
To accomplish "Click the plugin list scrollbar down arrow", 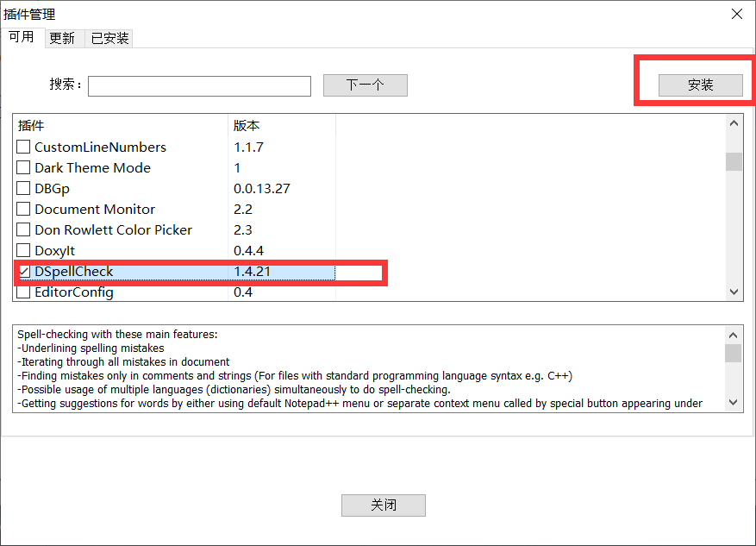I will (734, 292).
